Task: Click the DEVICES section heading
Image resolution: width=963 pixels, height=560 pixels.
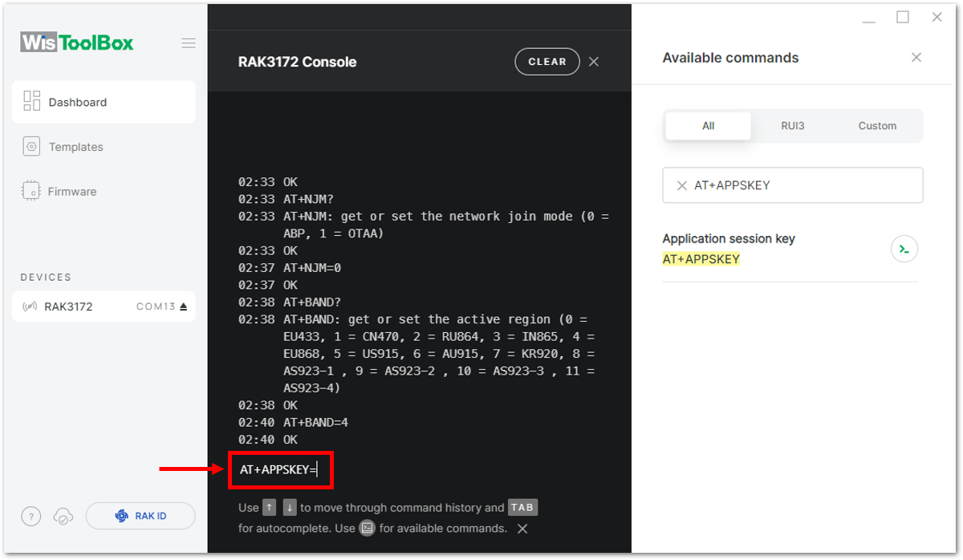Action: pyautogui.click(x=46, y=277)
